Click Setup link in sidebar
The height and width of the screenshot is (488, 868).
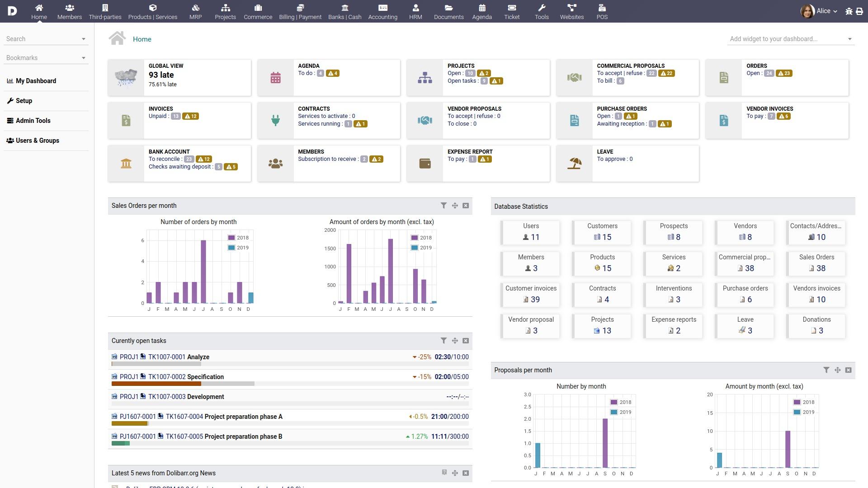tap(23, 100)
